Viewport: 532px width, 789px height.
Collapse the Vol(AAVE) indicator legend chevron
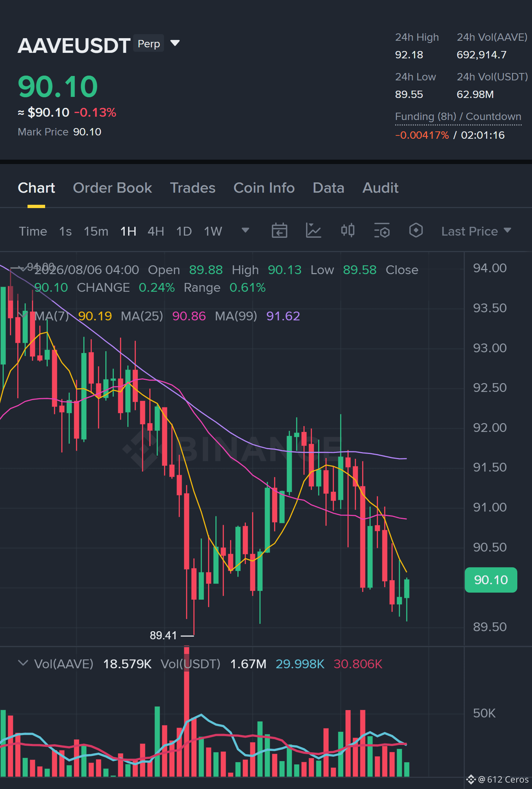pos(23,663)
